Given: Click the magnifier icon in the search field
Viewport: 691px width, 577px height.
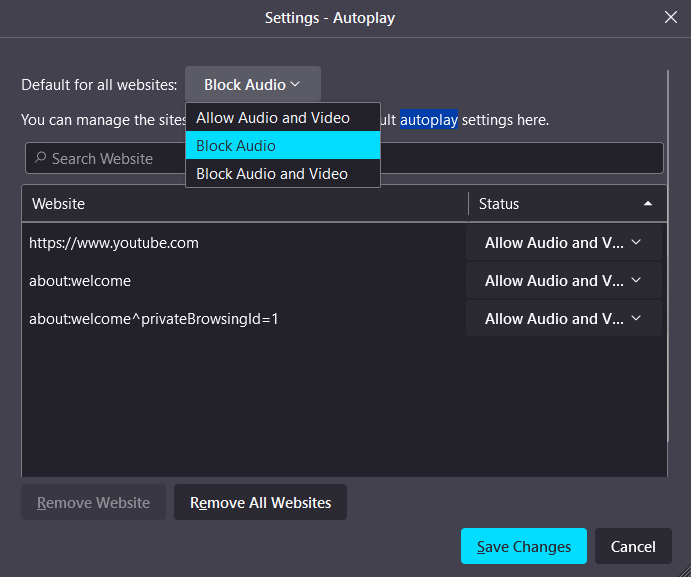Looking at the screenshot, I should (41, 158).
